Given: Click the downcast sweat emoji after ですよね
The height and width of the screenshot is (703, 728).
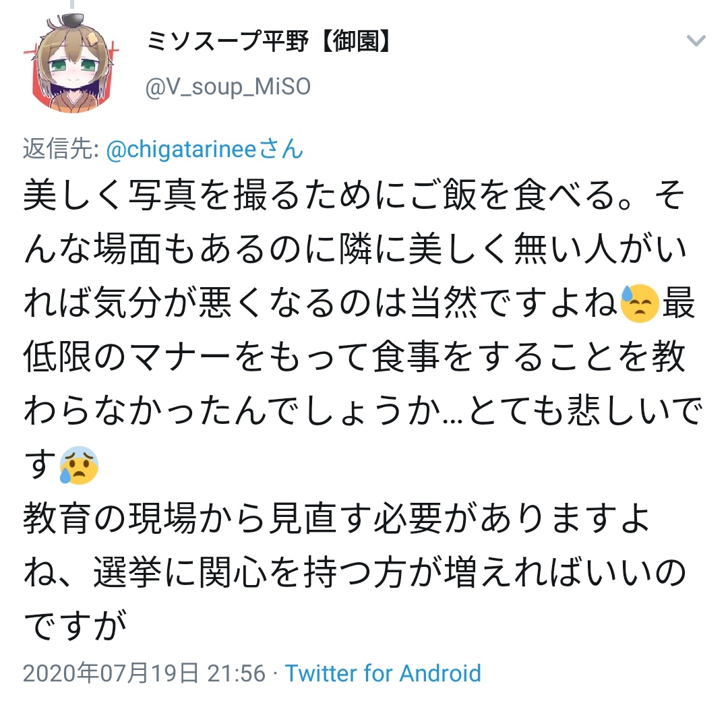Looking at the screenshot, I should pyautogui.click(x=640, y=303).
